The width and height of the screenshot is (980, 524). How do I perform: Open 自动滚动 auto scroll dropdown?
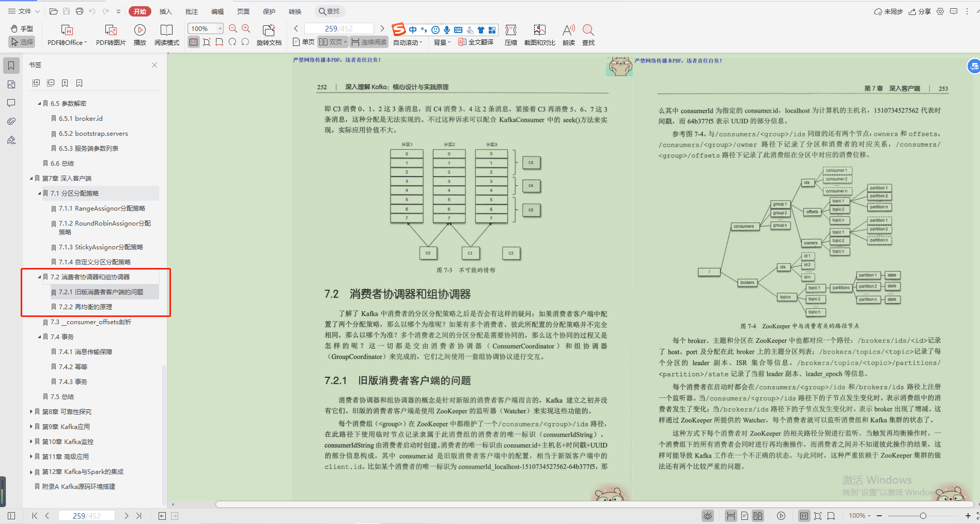point(408,42)
